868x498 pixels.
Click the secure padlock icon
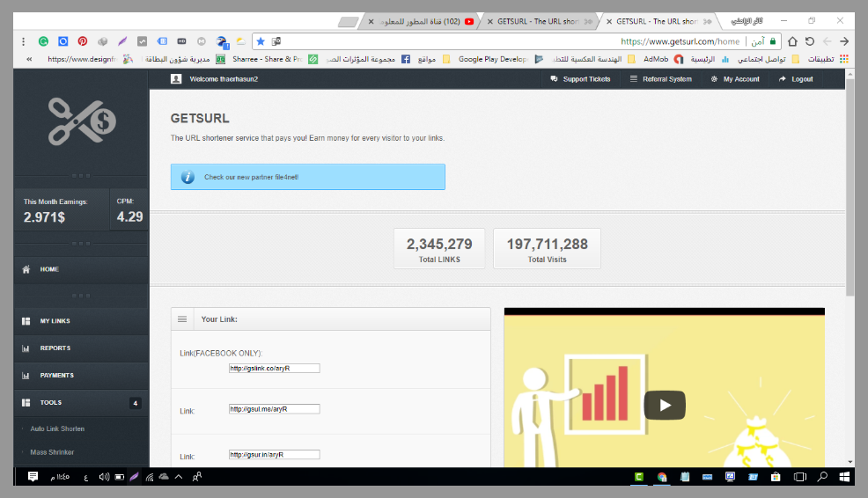point(773,41)
